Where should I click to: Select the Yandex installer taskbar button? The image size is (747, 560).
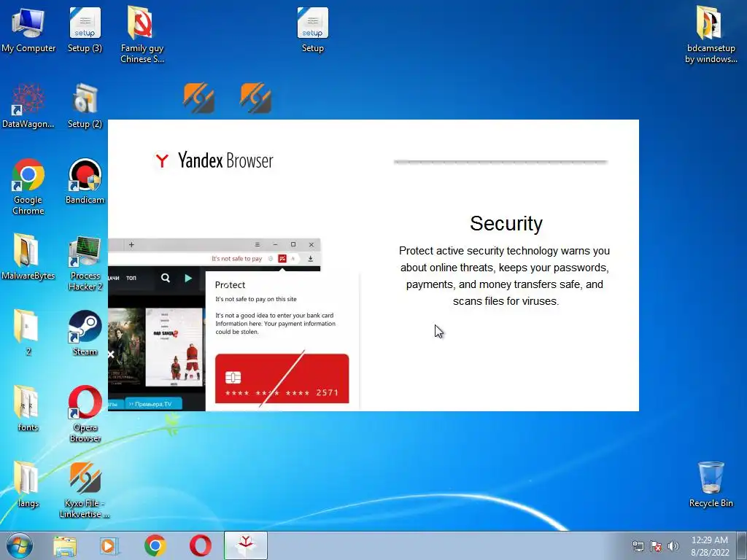[246, 545]
